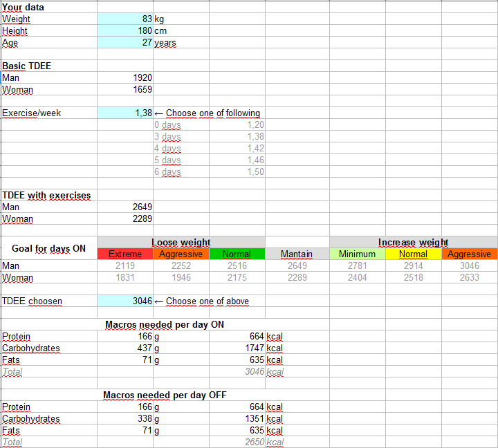This screenshot has height=448, width=498.
Task: Select the Man basic TDEE value 1920
Action: pyautogui.click(x=125, y=78)
